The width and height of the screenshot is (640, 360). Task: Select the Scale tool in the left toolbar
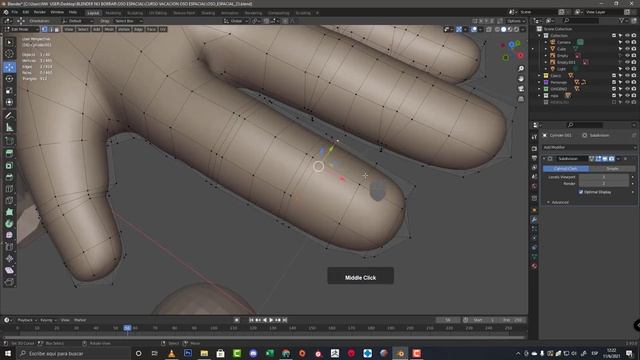(9, 91)
